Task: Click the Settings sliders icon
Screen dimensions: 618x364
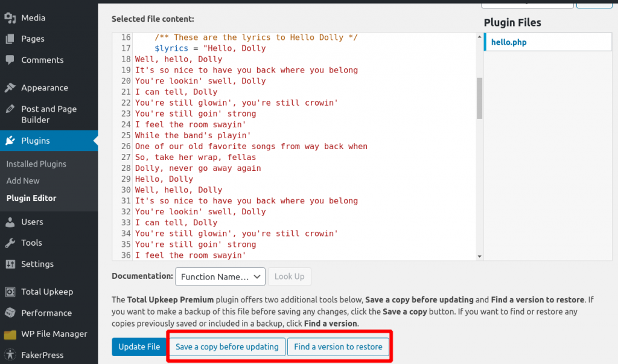Action: (x=10, y=264)
